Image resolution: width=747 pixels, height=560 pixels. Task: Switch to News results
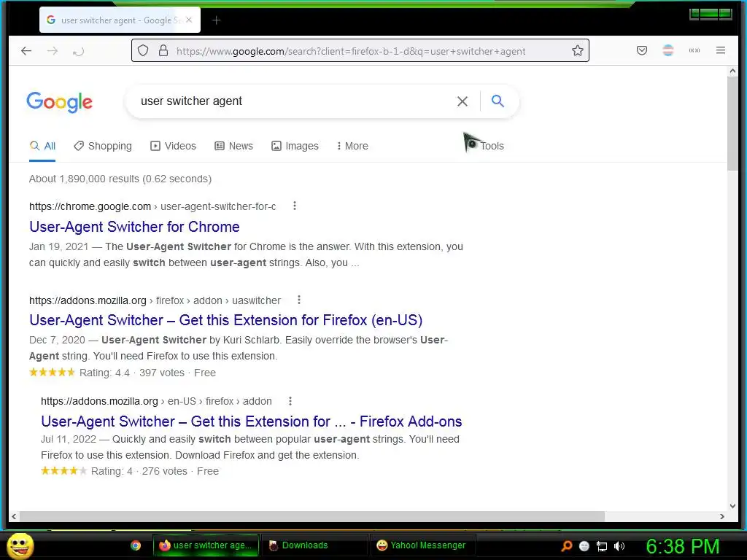(233, 146)
